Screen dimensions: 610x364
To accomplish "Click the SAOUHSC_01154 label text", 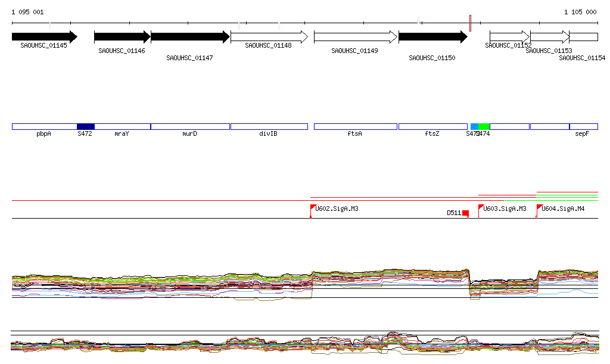I will (582, 58).
